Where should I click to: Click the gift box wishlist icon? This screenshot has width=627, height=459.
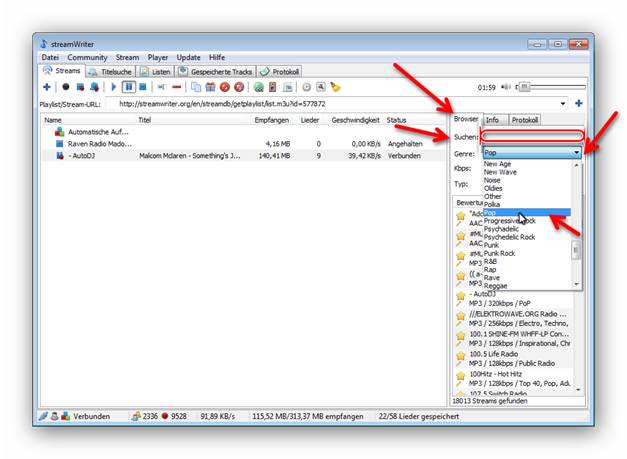210,87
